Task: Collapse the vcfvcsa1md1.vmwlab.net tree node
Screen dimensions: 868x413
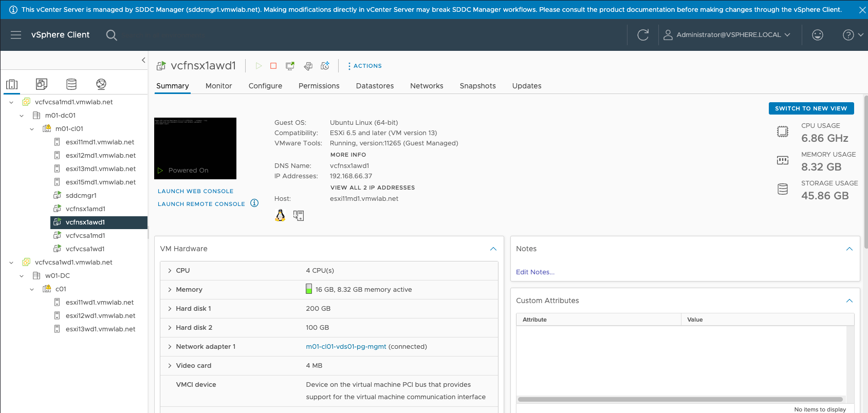Action: click(x=11, y=102)
